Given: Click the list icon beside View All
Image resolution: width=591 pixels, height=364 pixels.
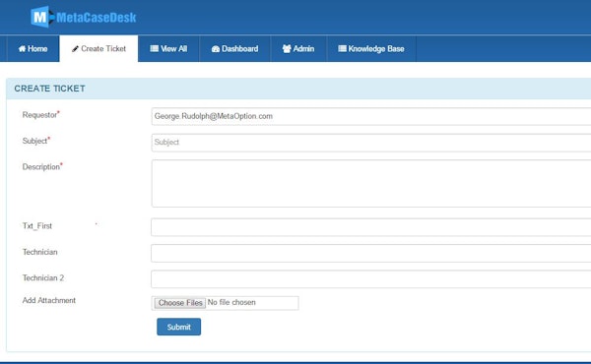Looking at the screenshot, I should coord(155,48).
